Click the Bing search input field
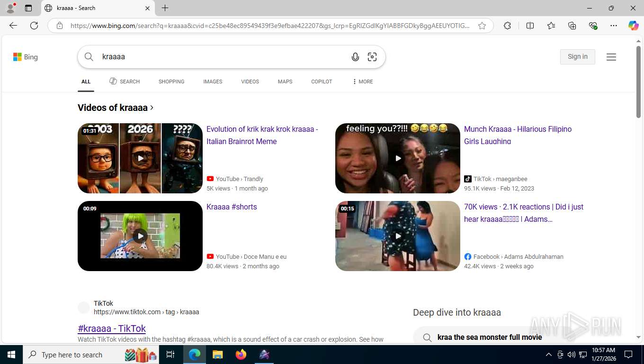Screen dimensions: 644x364 [x=223, y=57]
